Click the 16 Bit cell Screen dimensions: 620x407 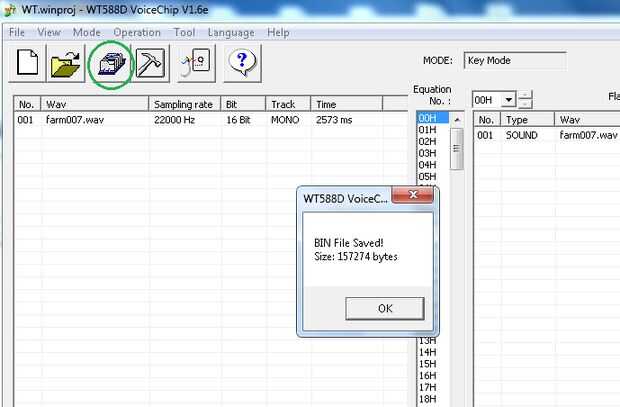click(x=238, y=119)
